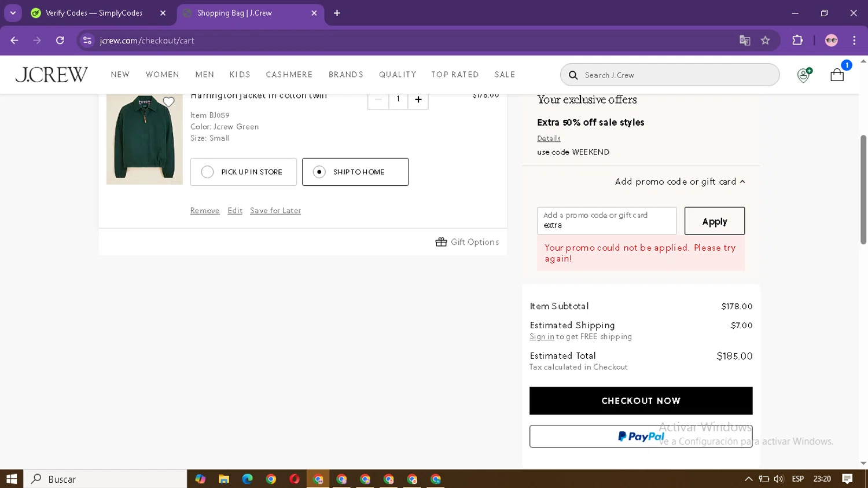
Task: Switch to Verify Codes — SimplyCodes tab
Action: (x=94, y=13)
